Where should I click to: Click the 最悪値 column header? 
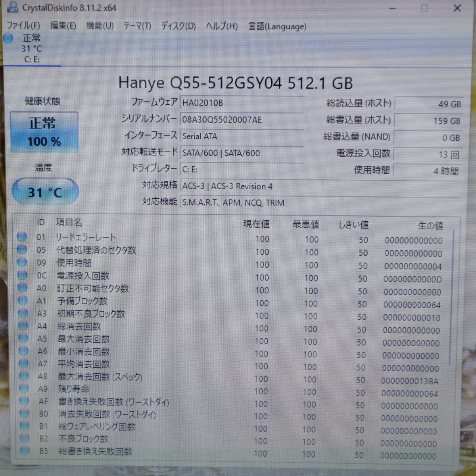306,225
